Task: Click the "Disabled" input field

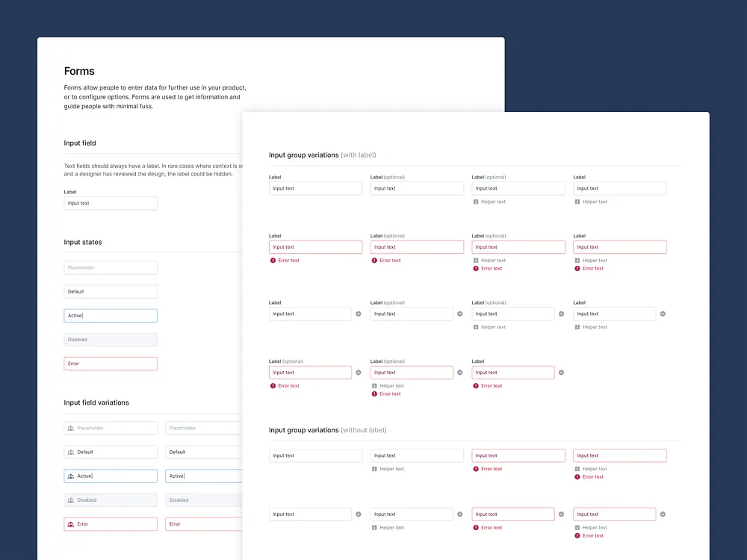Action: tap(111, 339)
